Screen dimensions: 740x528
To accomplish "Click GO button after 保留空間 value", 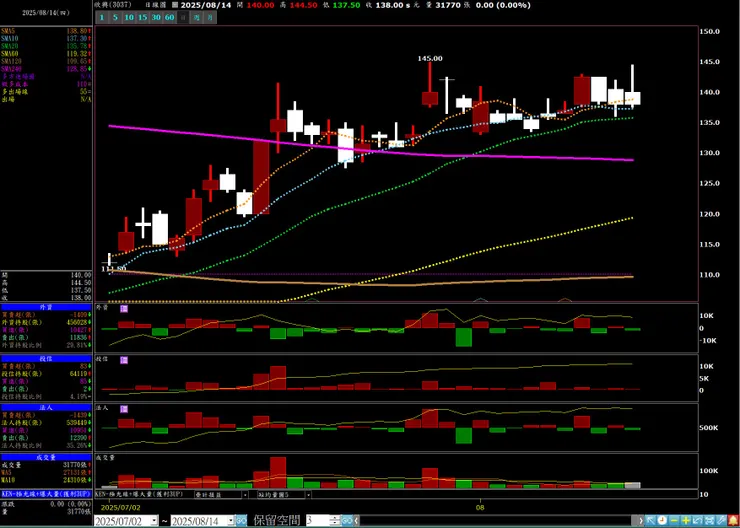I will tap(347, 520).
